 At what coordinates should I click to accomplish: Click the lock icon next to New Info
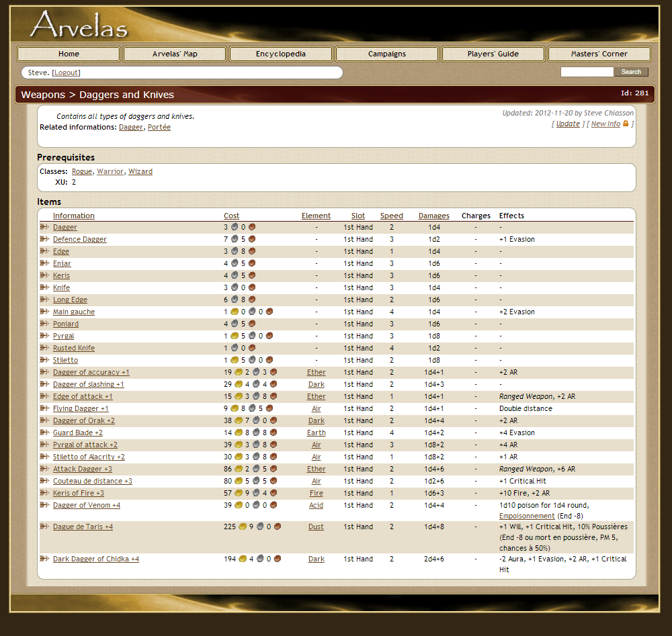pos(626,124)
